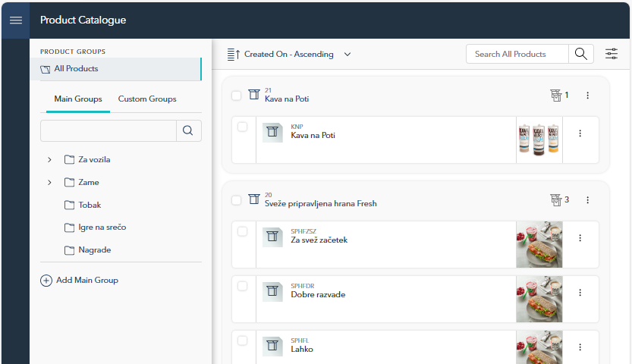Click the Kava na Poti cups thumbnail
The width and height of the screenshot is (632, 364).
coord(539,140)
